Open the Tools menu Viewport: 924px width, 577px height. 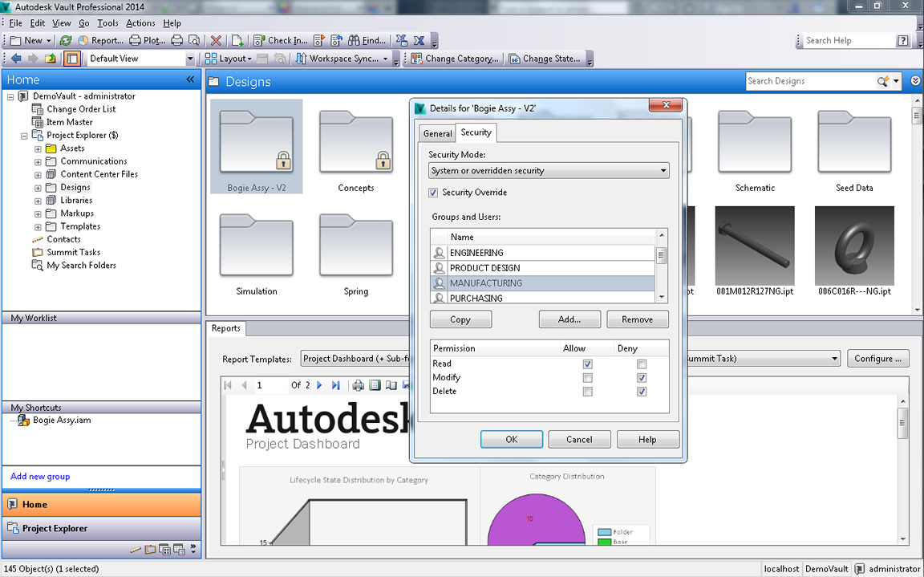pos(107,23)
